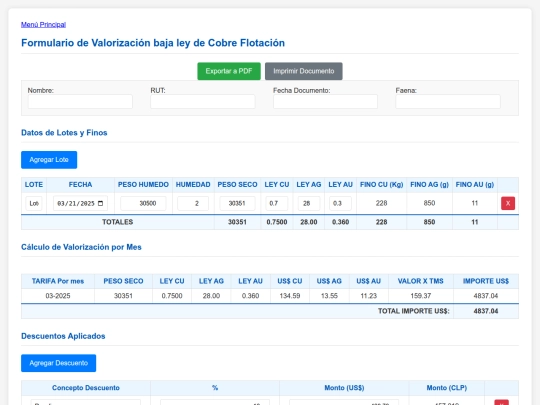
Task: Click the Peso Seco input 30351
Action: click(237, 203)
